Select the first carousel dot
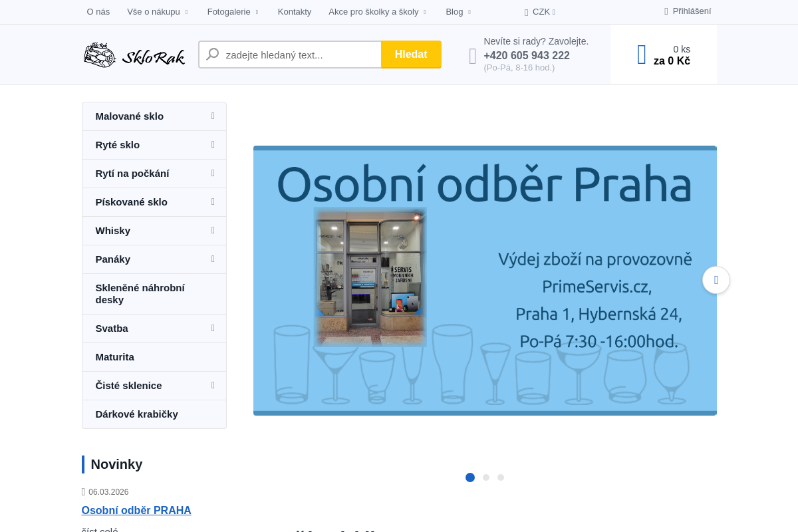The image size is (798, 532). pyautogui.click(x=470, y=477)
